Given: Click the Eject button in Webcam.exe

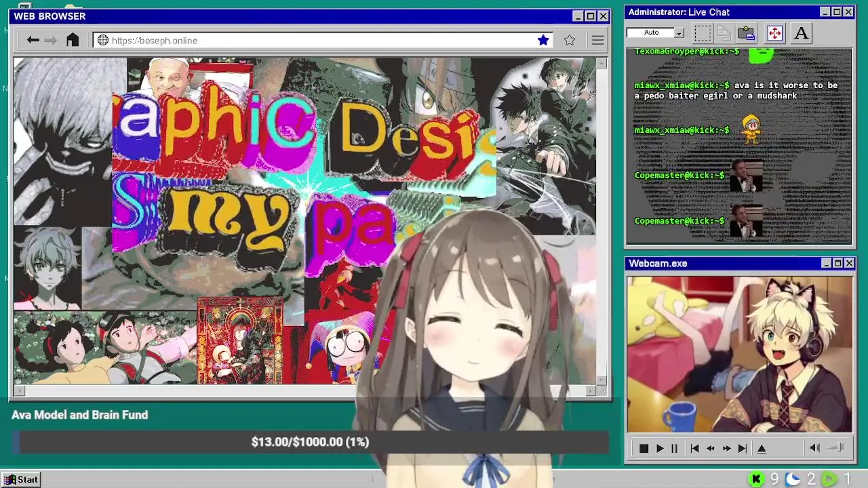Looking at the screenshot, I should [x=762, y=448].
